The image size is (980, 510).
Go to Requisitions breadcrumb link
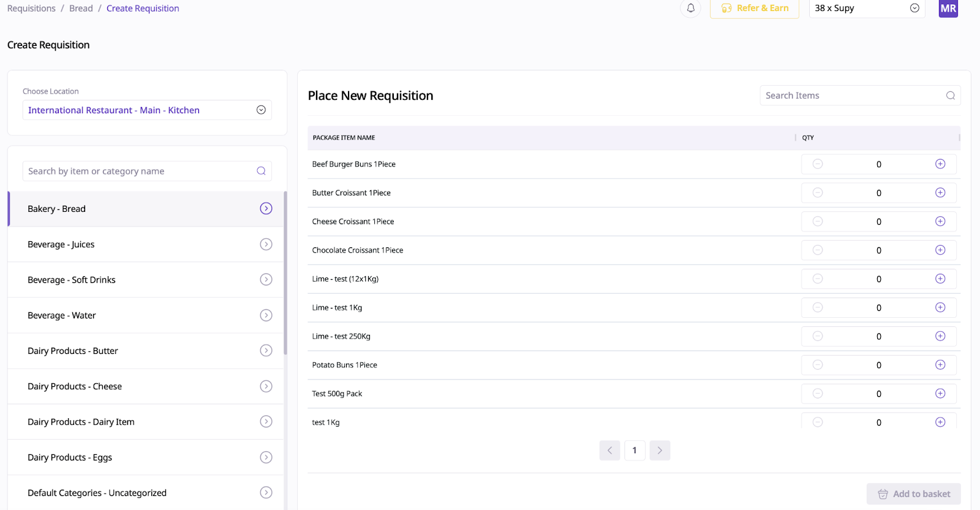(x=31, y=9)
